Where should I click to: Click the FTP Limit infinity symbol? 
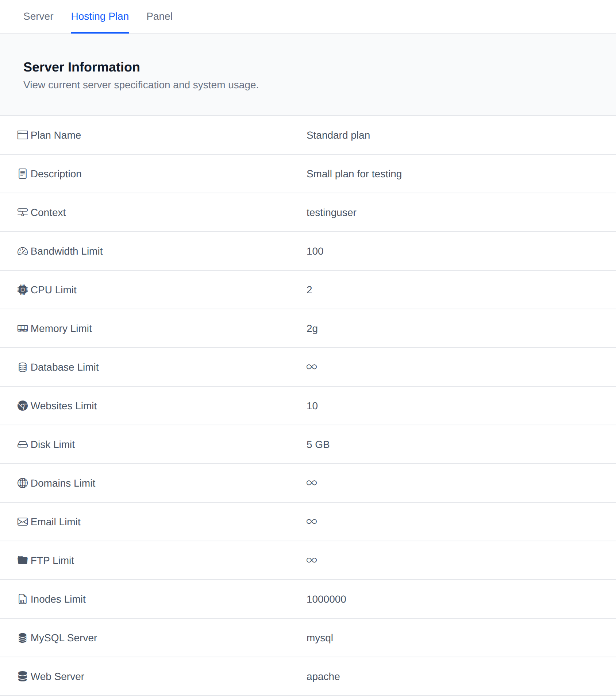[x=312, y=560]
